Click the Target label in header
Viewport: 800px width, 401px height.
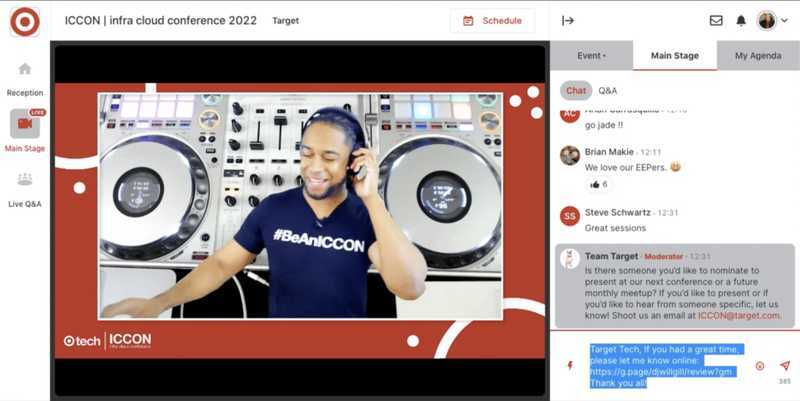(x=286, y=21)
